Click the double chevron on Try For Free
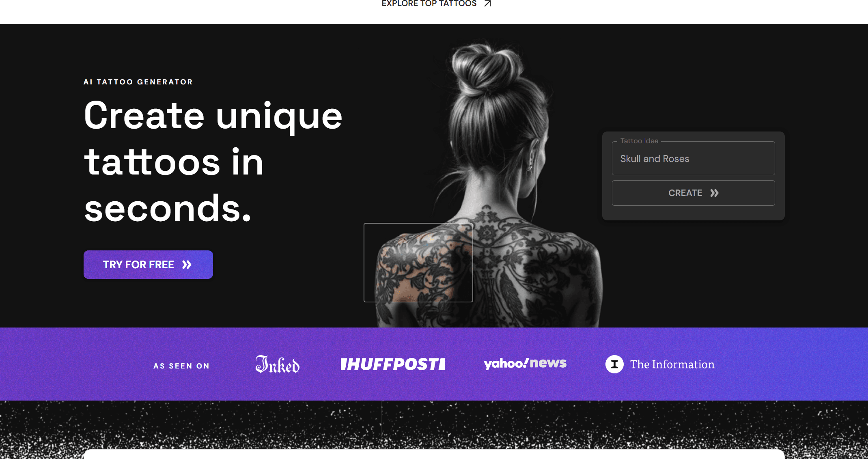Screen dimensions: 868x459 tap(187, 265)
